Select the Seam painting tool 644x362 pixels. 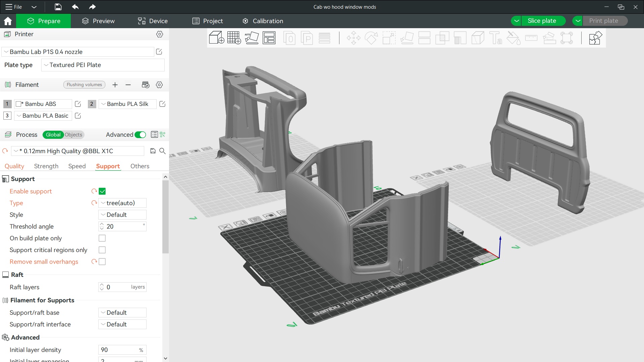pyautogui.click(x=478, y=38)
